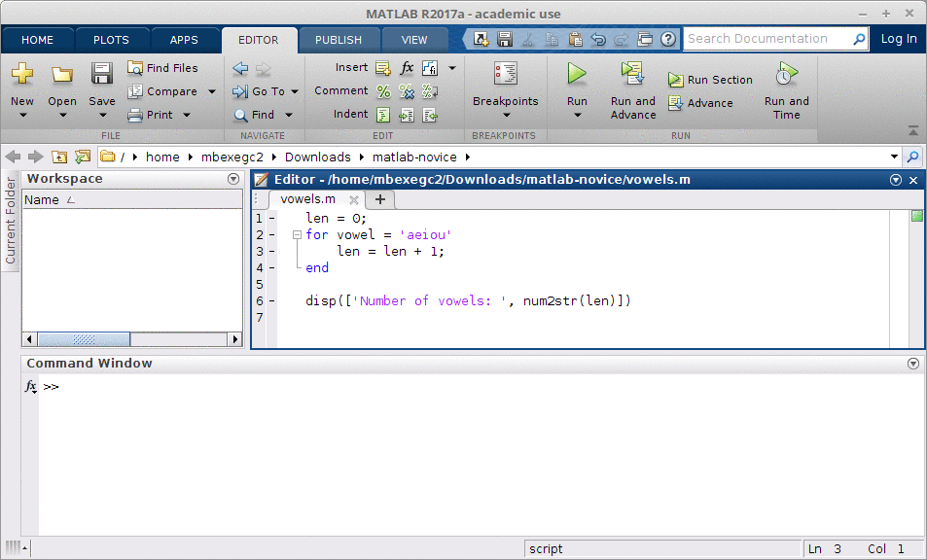This screenshot has height=560, width=927.
Task: Click the Log In button
Action: 898,38
